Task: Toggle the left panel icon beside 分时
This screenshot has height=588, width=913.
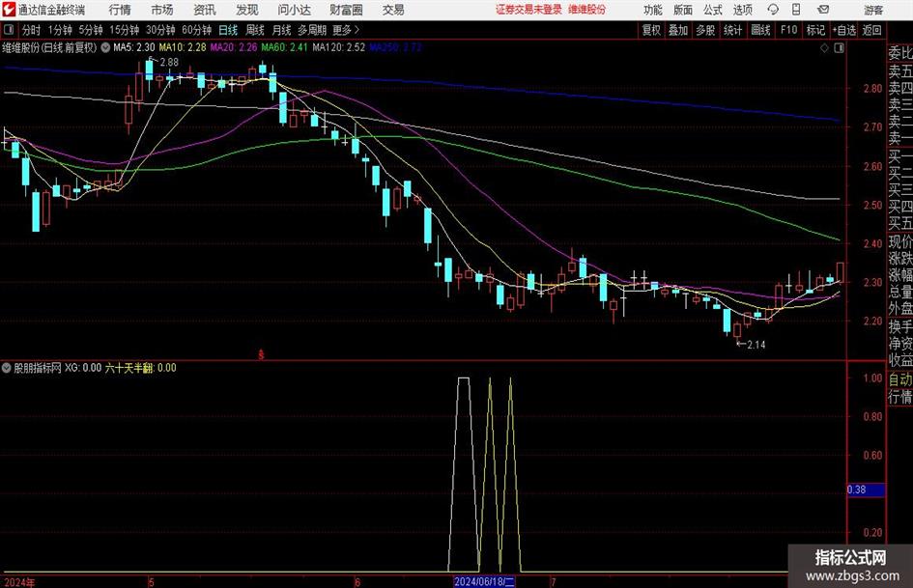Action: (x=9, y=30)
